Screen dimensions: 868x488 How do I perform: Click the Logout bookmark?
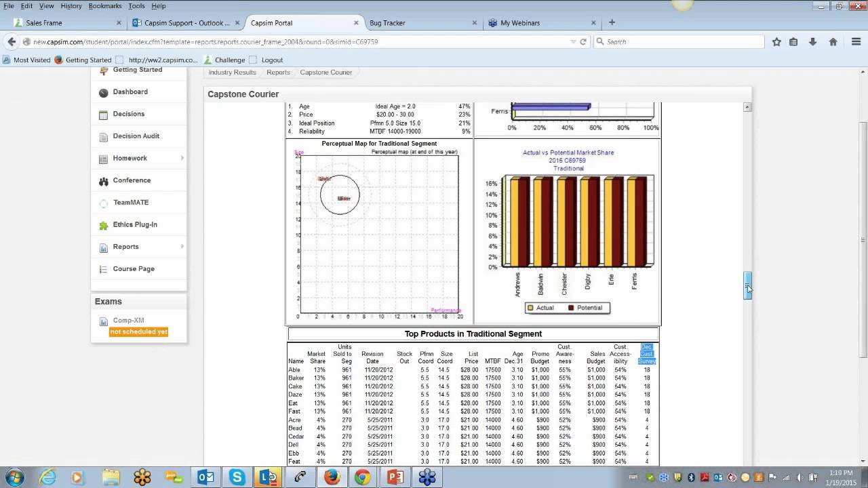pos(266,60)
